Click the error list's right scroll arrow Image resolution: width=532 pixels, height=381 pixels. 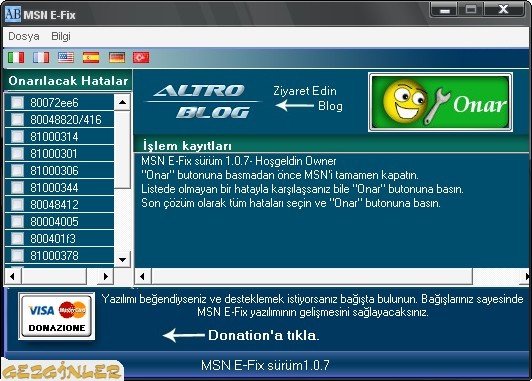pyautogui.click(x=106, y=276)
